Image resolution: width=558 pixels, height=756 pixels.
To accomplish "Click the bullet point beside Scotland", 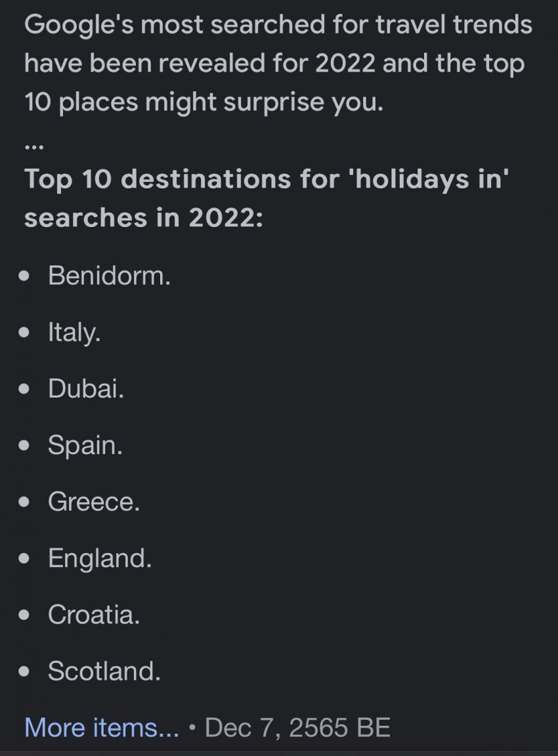I will (24, 671).
